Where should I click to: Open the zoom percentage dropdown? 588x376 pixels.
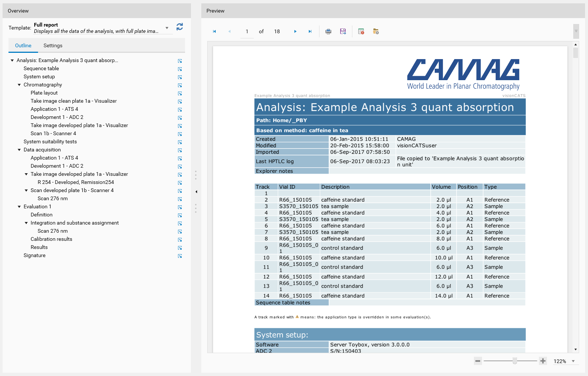pos(573,361)
